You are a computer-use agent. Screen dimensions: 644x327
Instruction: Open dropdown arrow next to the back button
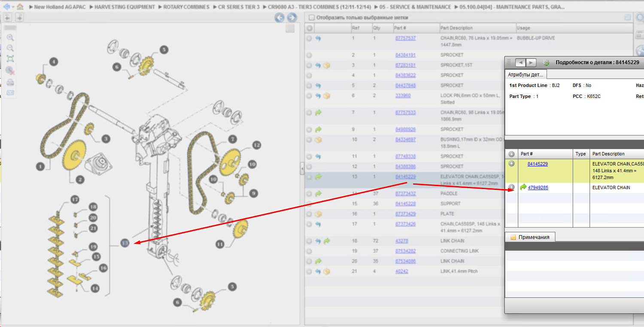[13, 7]
